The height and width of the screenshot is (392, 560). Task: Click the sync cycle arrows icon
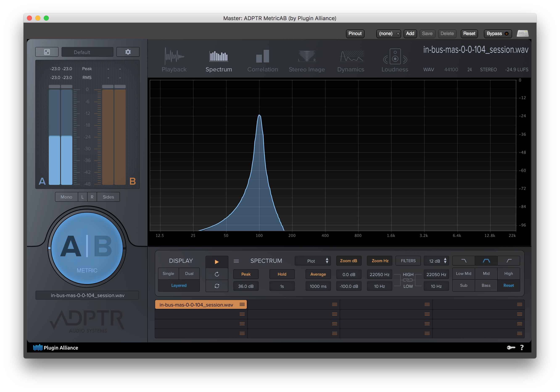click(x=217, y=286)
